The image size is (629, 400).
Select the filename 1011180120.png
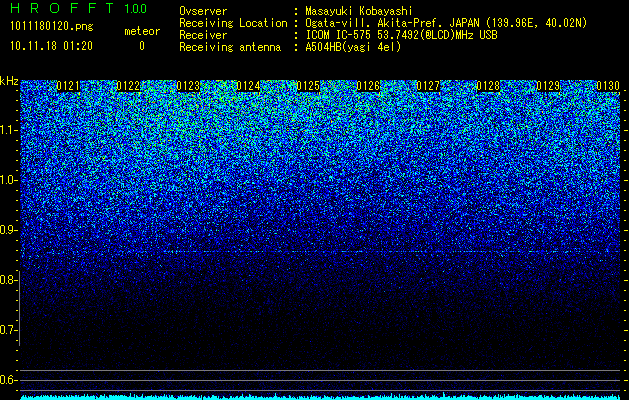pos(52,26)
